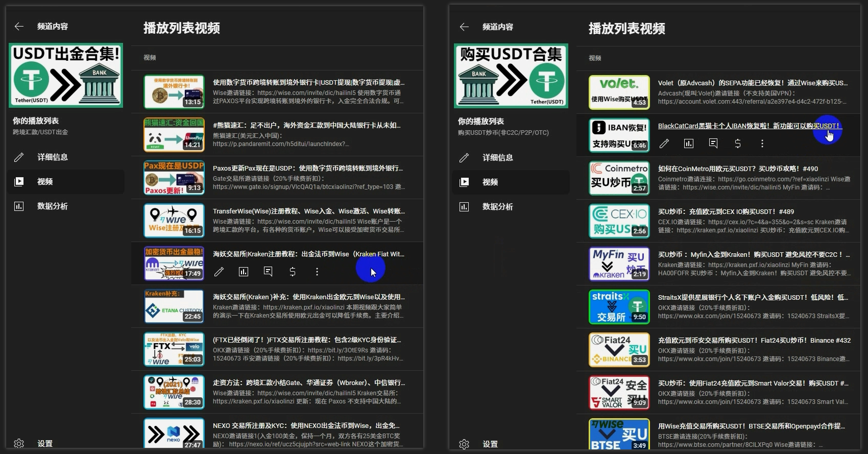This screenshot has width=868, height=454.
Task: Click the 6:46 IBAN恢复 thumbnail
Action: click(619, 135)
